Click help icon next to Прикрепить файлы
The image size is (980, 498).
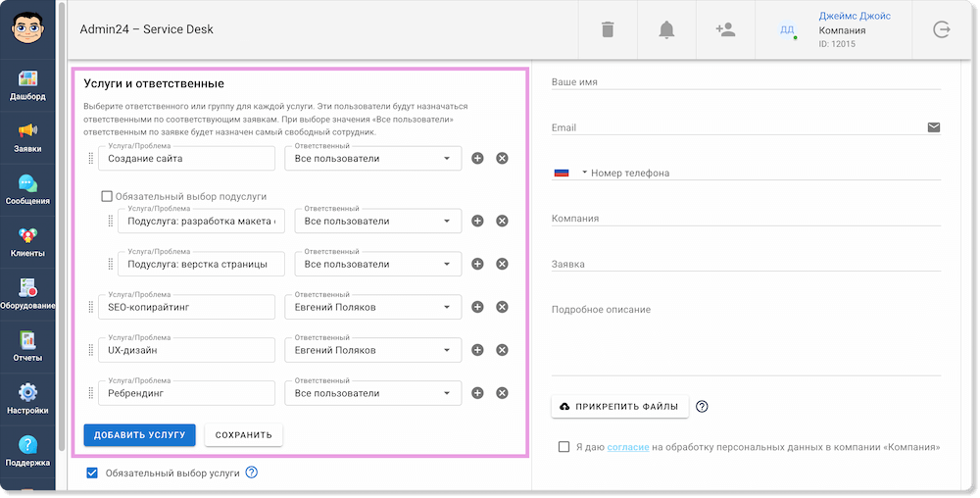point(702,407)
